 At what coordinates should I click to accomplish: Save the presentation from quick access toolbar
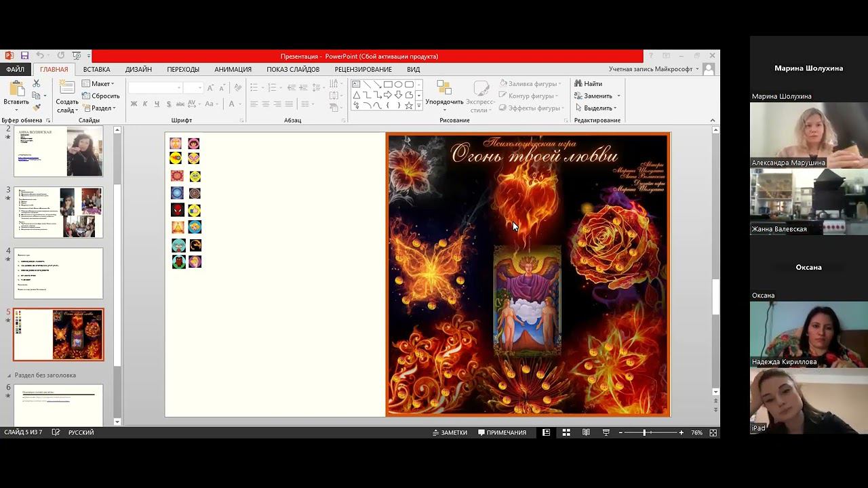point(24,56)
